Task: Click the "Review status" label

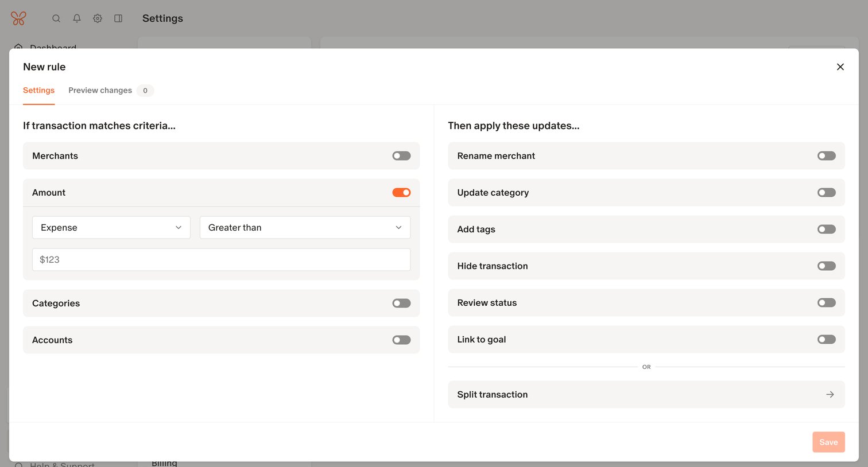Action: [x=487, y=303]
